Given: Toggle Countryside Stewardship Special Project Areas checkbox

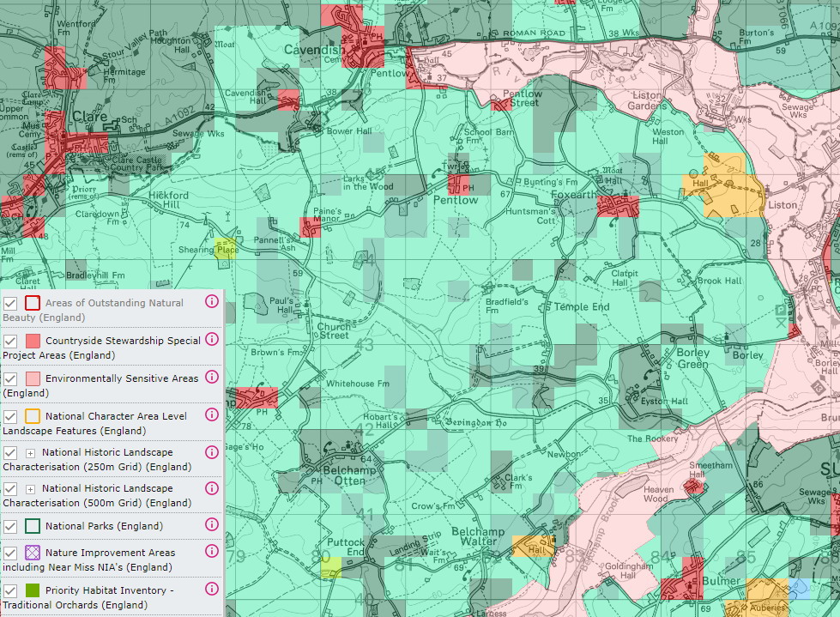Looking at the screenshot, I should 10,342.
